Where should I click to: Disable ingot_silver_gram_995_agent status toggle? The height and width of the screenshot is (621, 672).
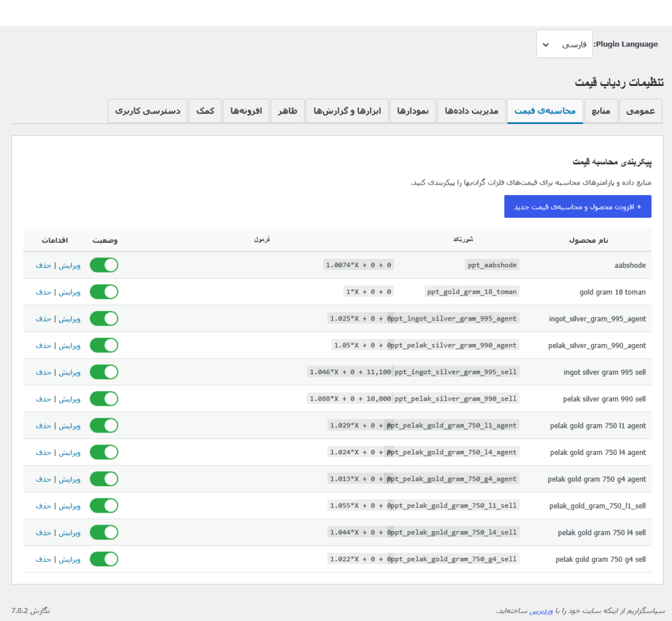tap(104, 318)
